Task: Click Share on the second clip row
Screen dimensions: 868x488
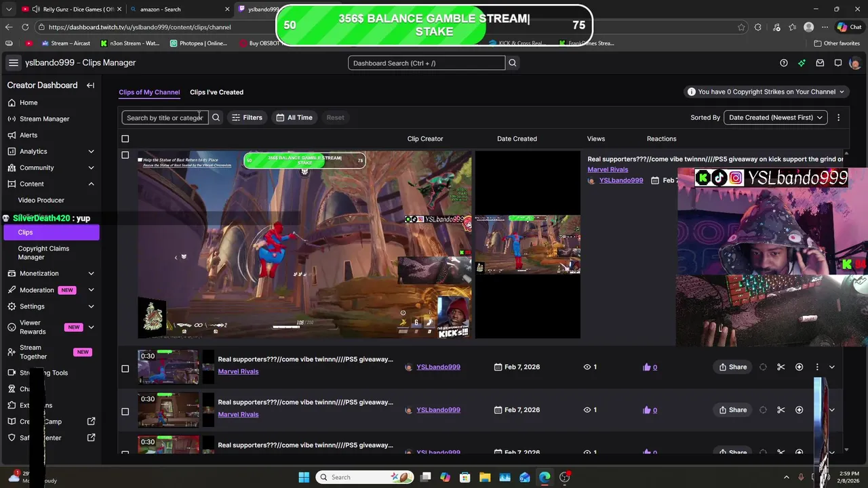Action: (x=732, y=409)
